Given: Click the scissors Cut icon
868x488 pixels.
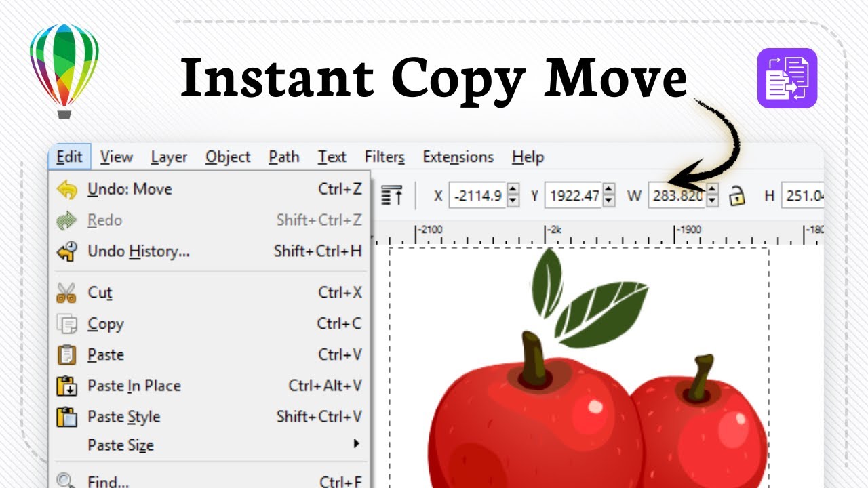Looking at the screenshot, I should click(66, 293).
